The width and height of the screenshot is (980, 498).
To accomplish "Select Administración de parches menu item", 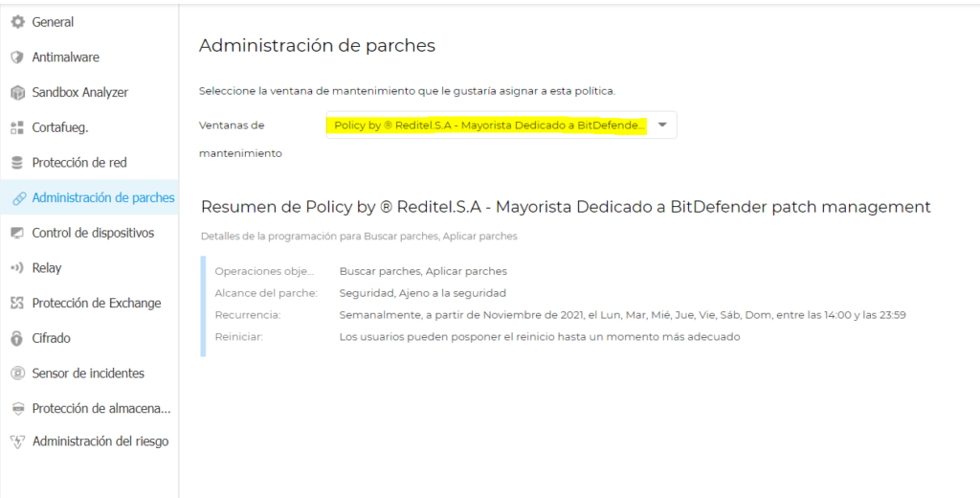I will [89, 197].
